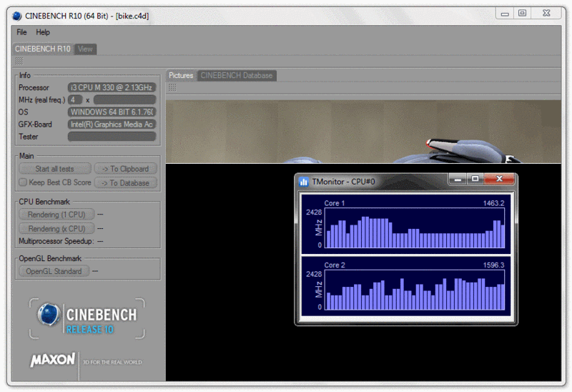Click the MHz core count field showing 4
This screenshot has height=392, width=572.
[x=75, y=99]
